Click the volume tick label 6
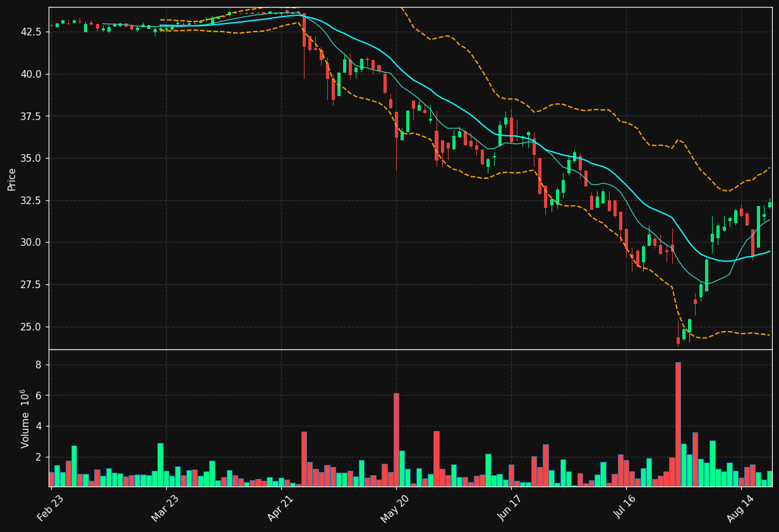The image size is (779, 532). 38,396
